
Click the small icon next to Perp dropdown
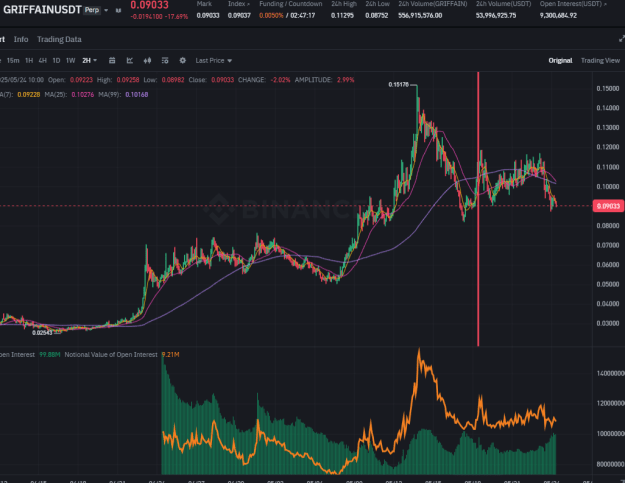click(x=118, y=10)
